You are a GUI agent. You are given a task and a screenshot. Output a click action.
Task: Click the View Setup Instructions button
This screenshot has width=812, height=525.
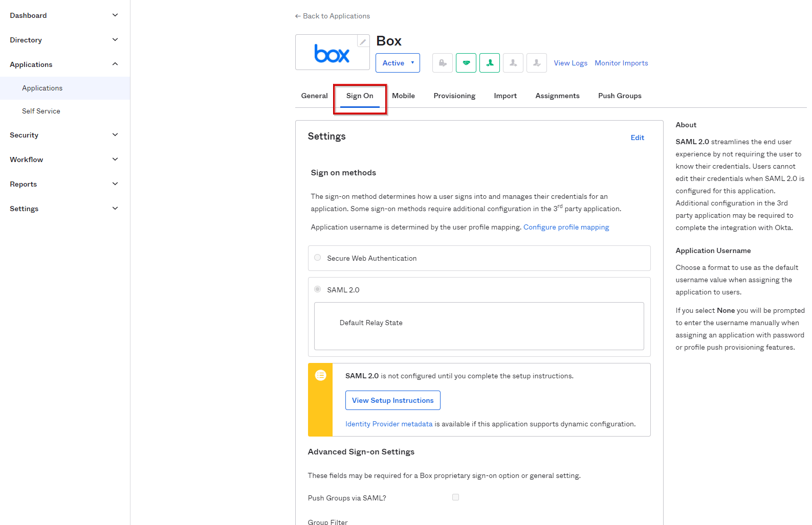pyautogui.click(x=392, y=400)
